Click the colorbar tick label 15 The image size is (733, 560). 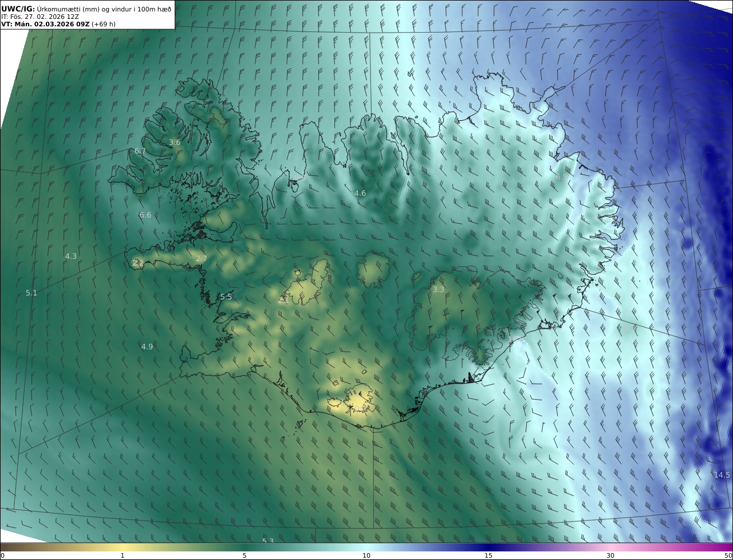pos(488,555)
